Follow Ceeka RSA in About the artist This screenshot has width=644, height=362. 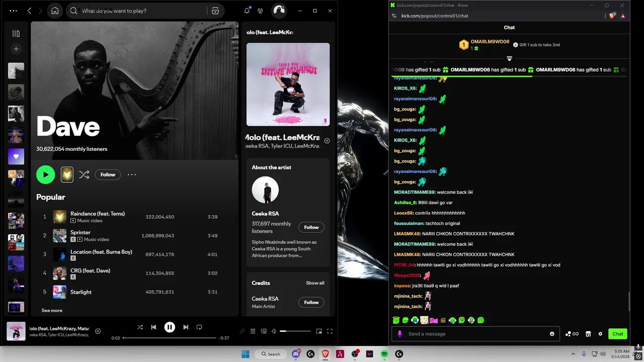(311, 227)
